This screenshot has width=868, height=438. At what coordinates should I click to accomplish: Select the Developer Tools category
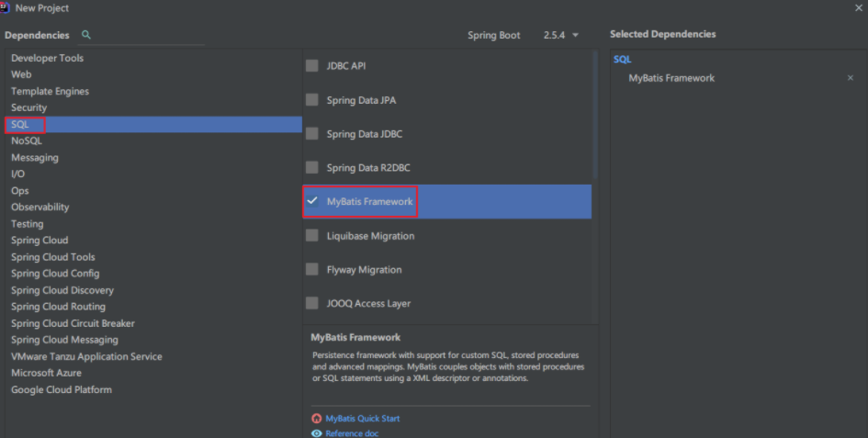coord(47,58)
